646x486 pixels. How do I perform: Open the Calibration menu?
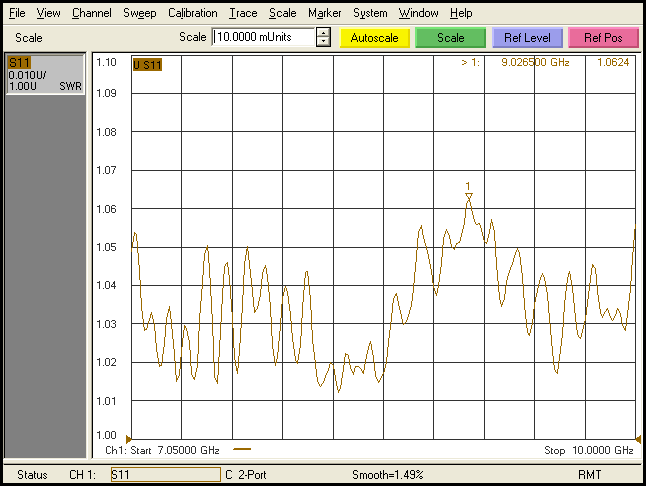click(192, 13)
